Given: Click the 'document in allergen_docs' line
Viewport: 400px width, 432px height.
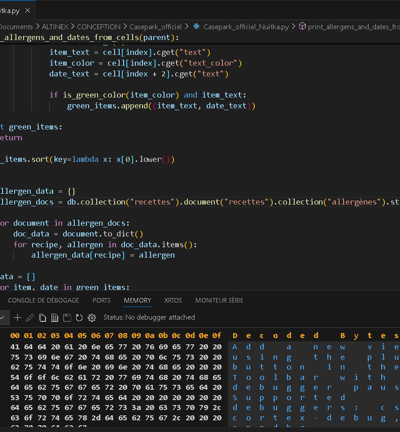Looking at the screenshot, I should click(65, 223).
